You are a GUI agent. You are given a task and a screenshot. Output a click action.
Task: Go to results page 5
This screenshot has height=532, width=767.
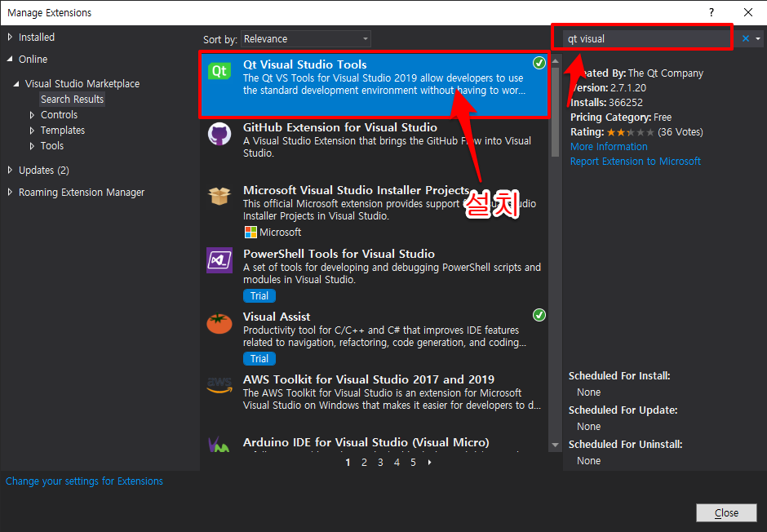click(413, 463)
